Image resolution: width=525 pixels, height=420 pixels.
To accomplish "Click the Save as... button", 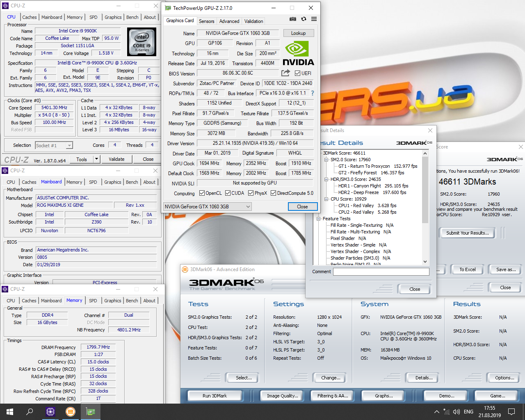I will pyautogui.click(x=506, y=269).
